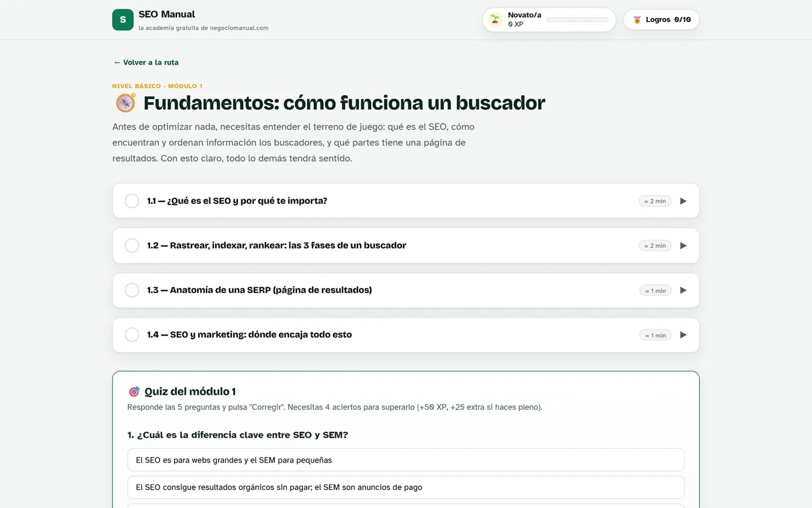Play lesson 1.2 with arrow icon

click(683, 246)
